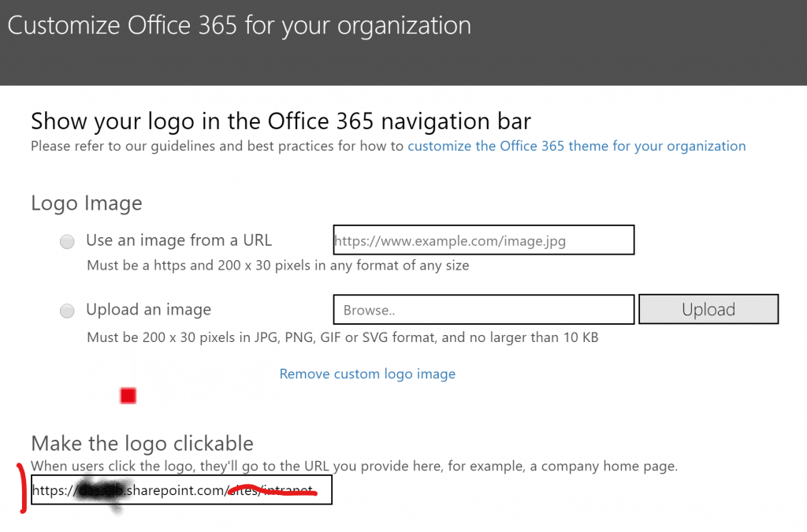The width and height of the screenshot is (807, 532).
Task: Click the 'Remove custom logo image' link
Action: click(367, 374)
